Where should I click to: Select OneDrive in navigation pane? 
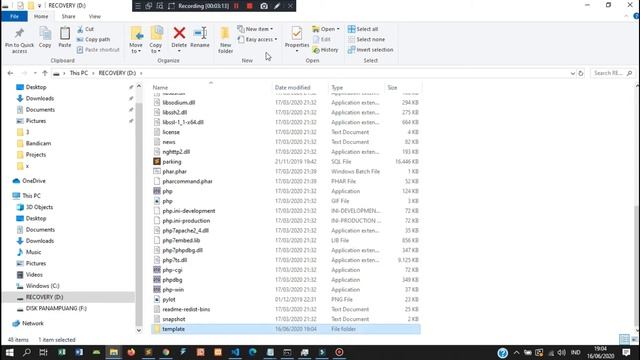tap(34, 181)
